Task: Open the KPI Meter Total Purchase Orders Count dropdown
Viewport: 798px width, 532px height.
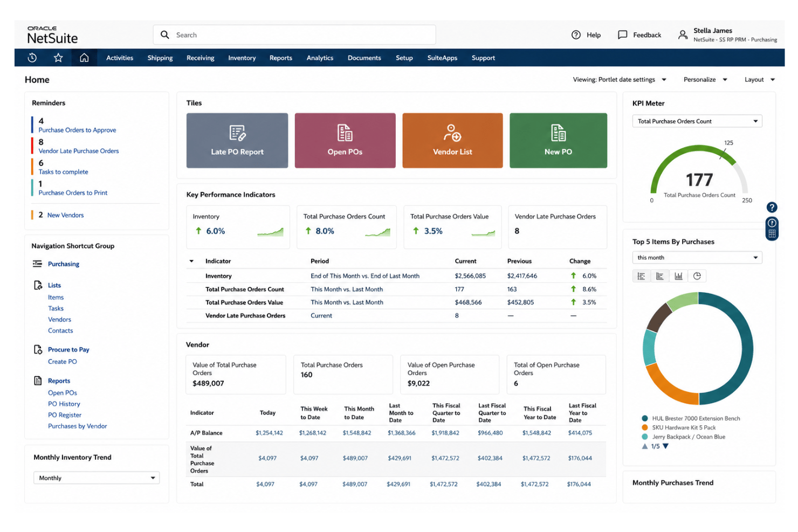Action: [697, 121]
